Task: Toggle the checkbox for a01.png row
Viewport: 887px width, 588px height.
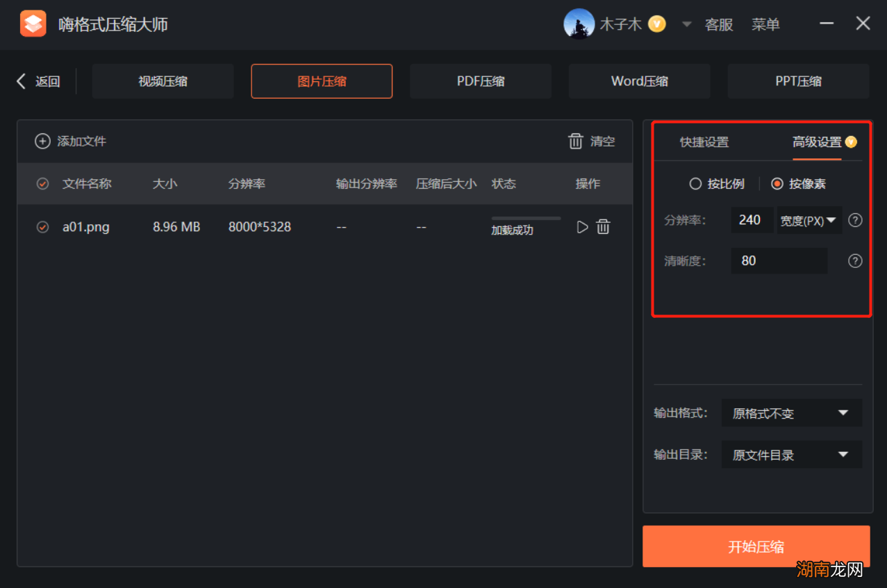Action: [x=42, y=226]
